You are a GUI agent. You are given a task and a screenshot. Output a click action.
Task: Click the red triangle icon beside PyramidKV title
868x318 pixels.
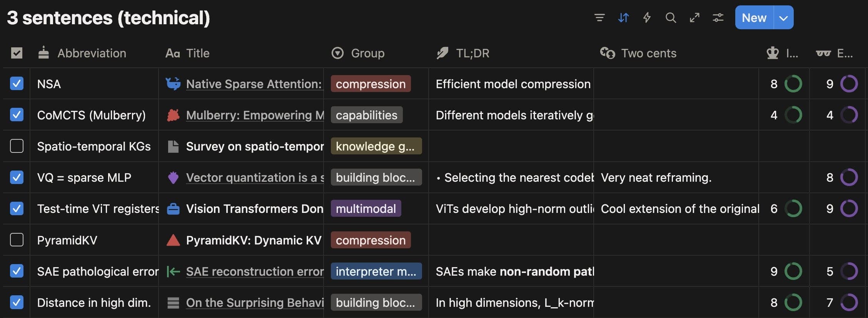pos(174,240)
